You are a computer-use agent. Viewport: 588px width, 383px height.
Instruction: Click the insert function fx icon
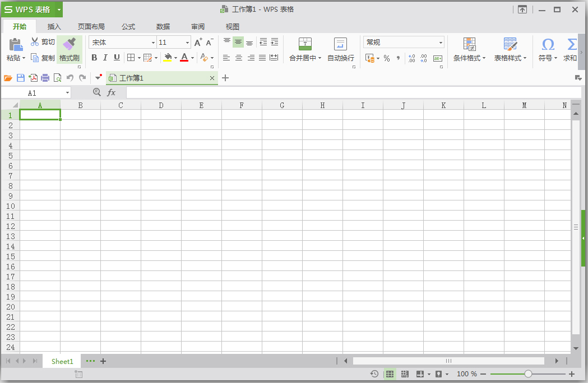click(x=112, y=92)
